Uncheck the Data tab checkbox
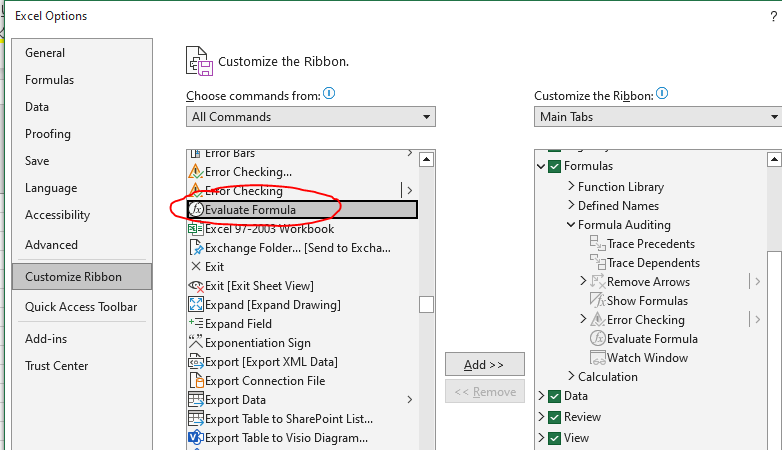The image size is (782, 450). [554, 396]
